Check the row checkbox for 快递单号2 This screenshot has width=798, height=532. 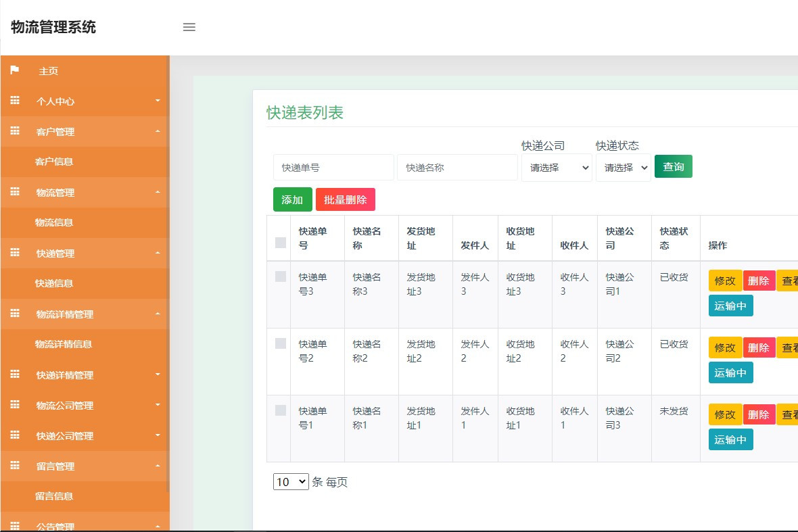[281, 343]
